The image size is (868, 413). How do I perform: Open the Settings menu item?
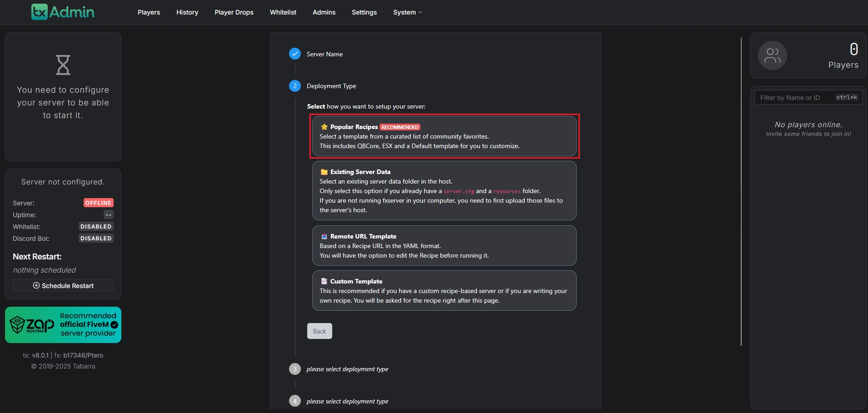[x=364, y=12]
